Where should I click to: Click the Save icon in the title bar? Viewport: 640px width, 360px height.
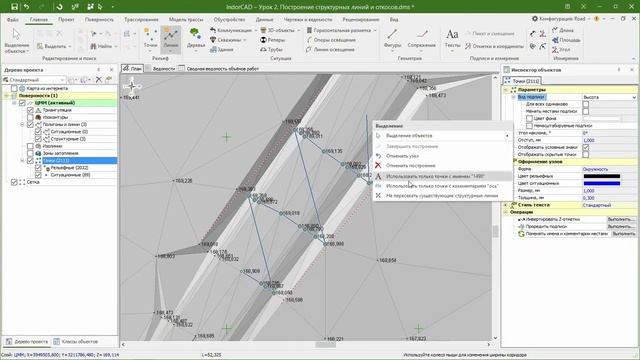click(14, 7)
